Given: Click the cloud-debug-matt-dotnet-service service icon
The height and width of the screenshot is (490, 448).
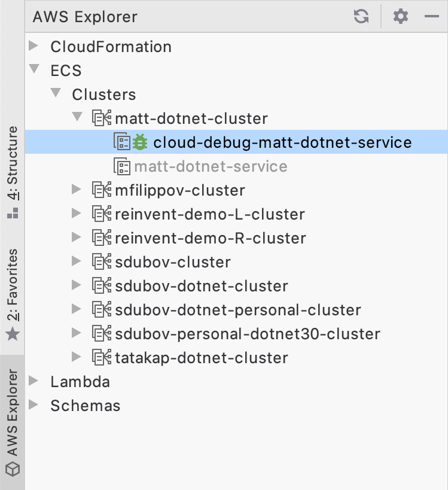Looking at the screenshot, I should pos(122,142).
